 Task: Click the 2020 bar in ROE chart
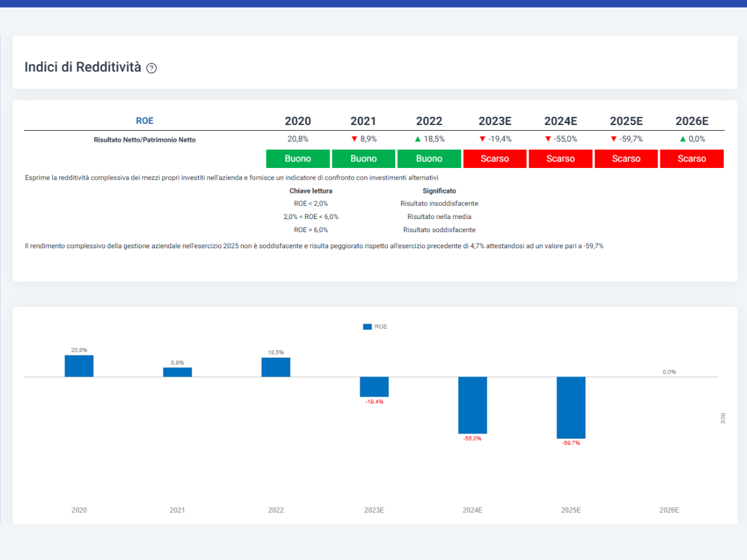click(79, 366)
